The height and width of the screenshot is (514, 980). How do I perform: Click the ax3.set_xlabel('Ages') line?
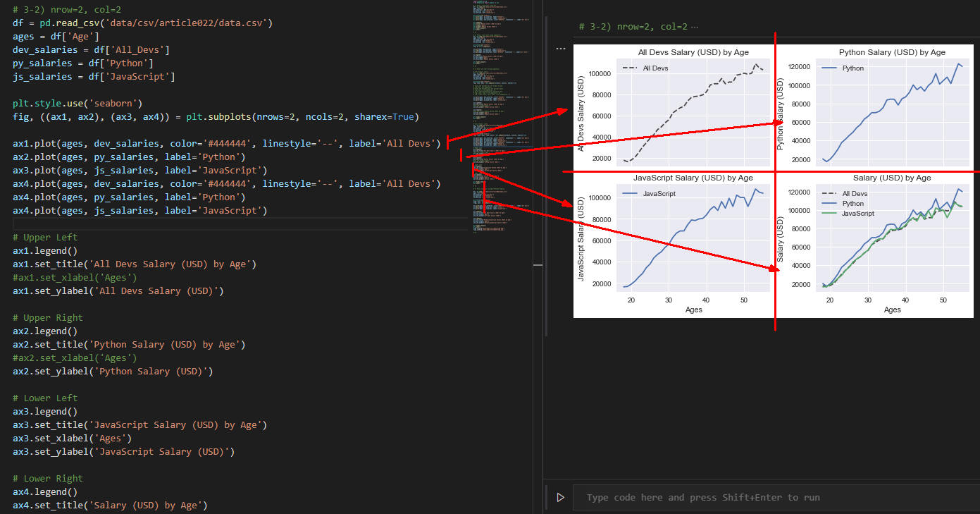[x=72, y=438]
